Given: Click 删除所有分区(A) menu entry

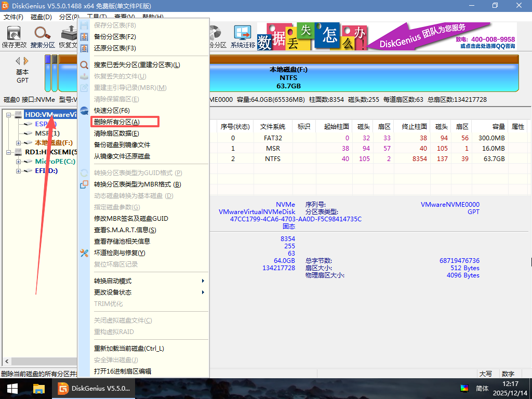Looking at the screenshot, I should click(x=117, y=122).
